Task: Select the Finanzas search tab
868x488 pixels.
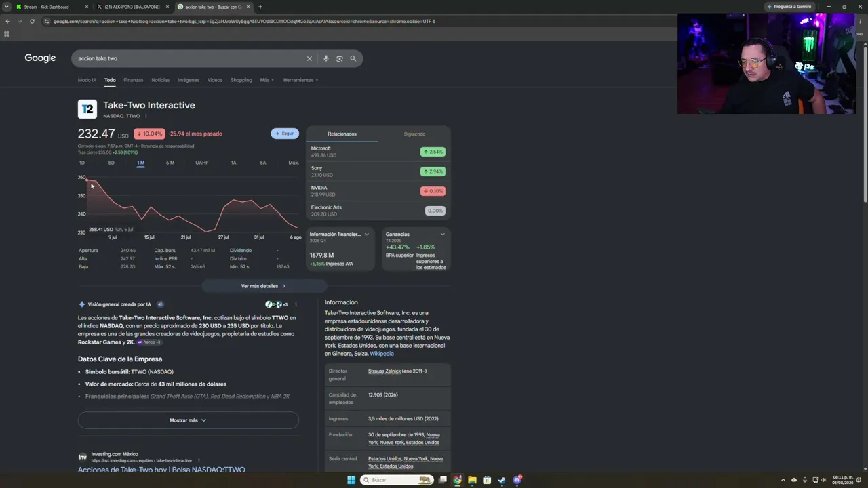Action: [133, 80]
